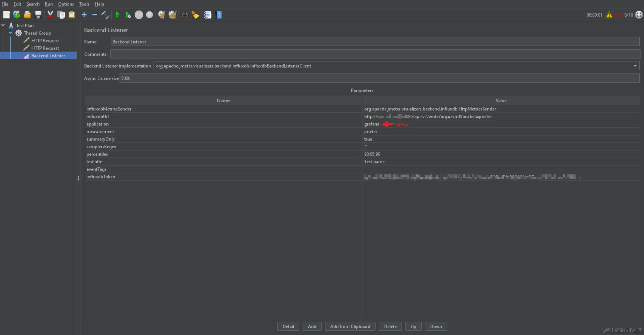Screen dimensions: 644x335
Task: Click the panel divider drag handle
Action: coord(78,178)
